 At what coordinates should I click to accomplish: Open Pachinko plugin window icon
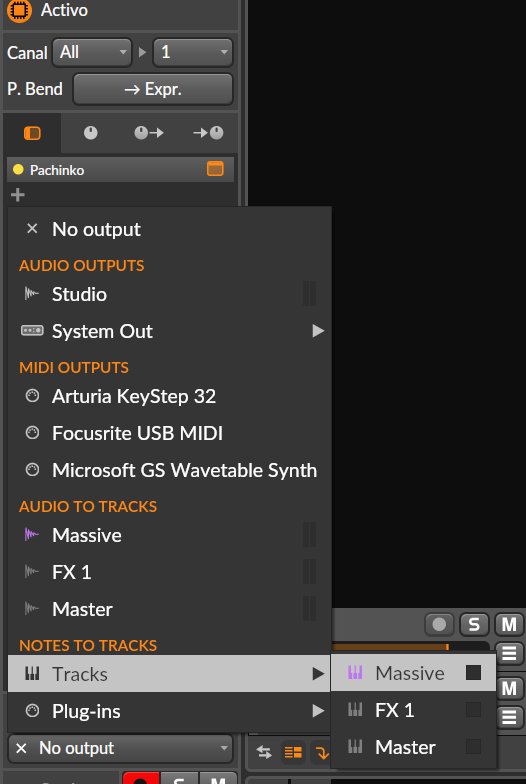point(216,169)
